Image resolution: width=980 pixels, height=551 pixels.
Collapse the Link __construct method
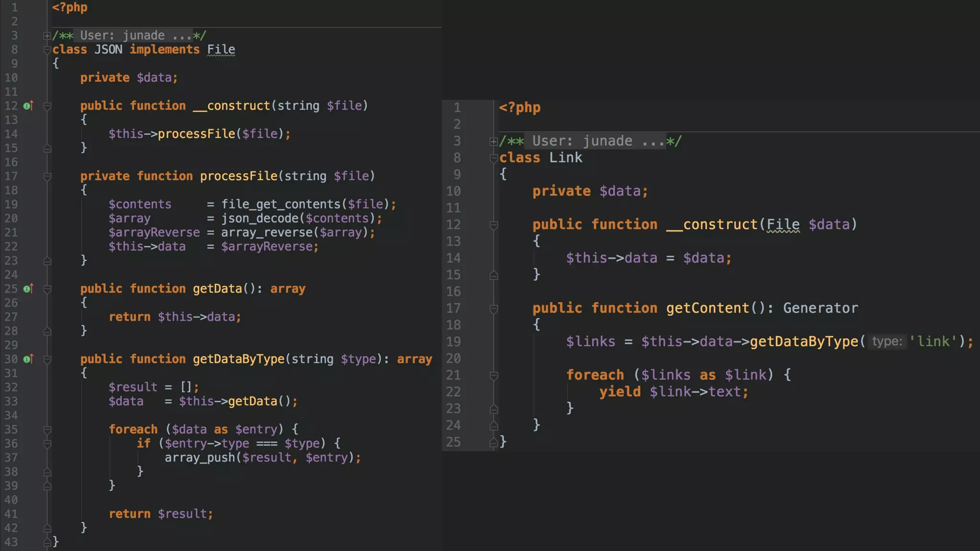point(494,225)
